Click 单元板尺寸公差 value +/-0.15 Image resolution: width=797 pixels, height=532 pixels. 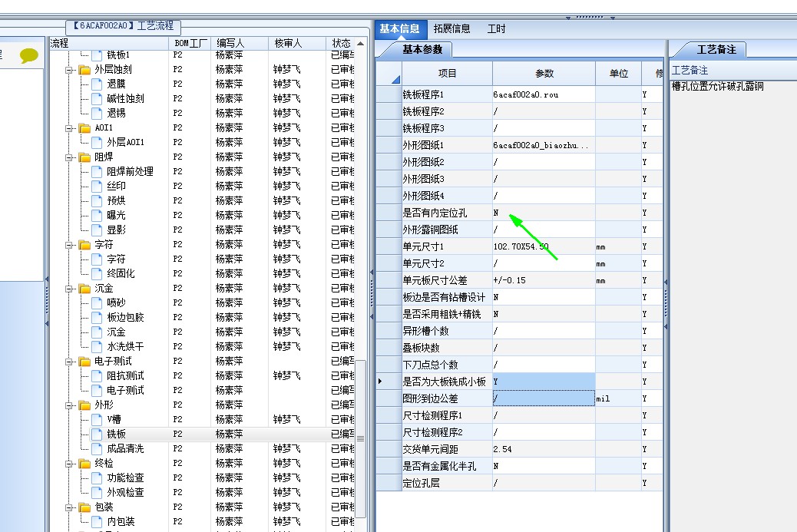pos(510,280)
